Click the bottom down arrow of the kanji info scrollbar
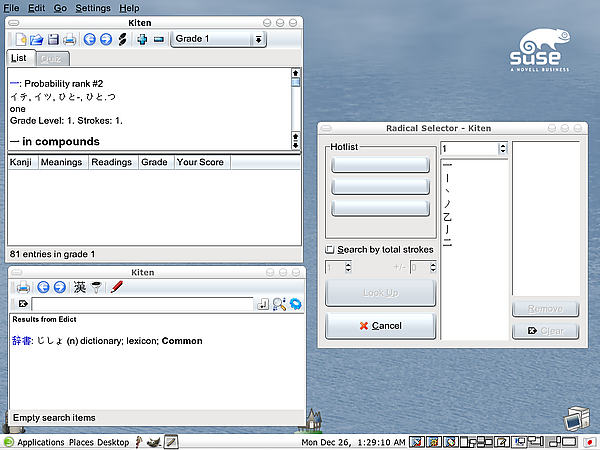 [295, 145]
